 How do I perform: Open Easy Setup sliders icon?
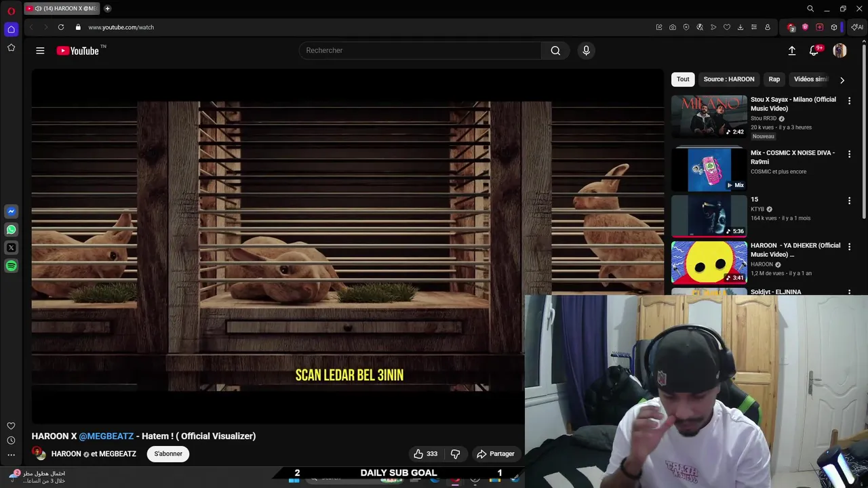click(754, 27)
